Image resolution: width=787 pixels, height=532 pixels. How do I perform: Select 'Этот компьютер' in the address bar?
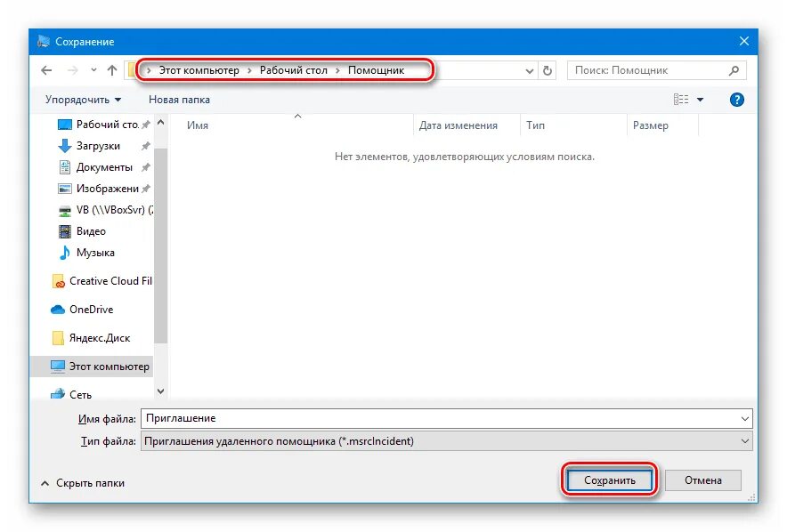(199, 70)
